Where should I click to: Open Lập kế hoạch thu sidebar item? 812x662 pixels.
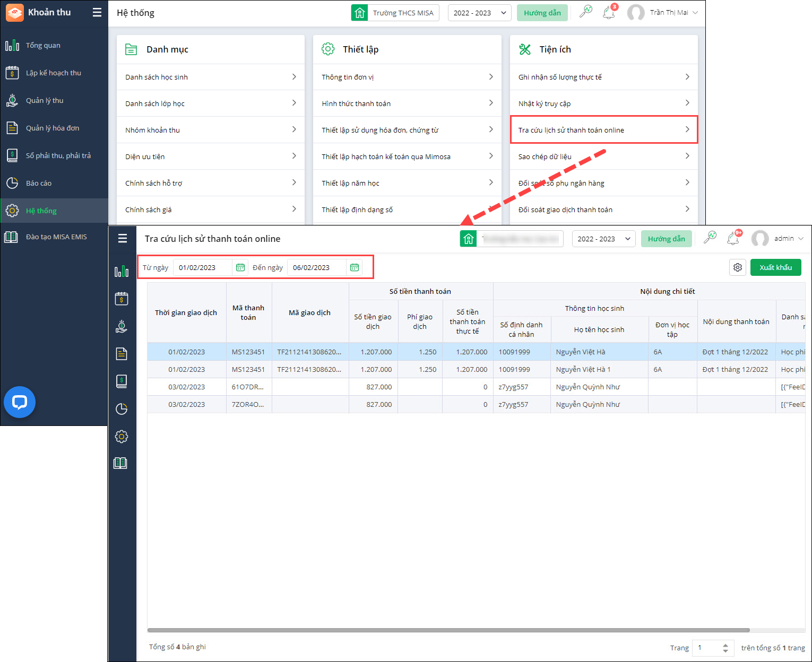click(x=54, y=73)
